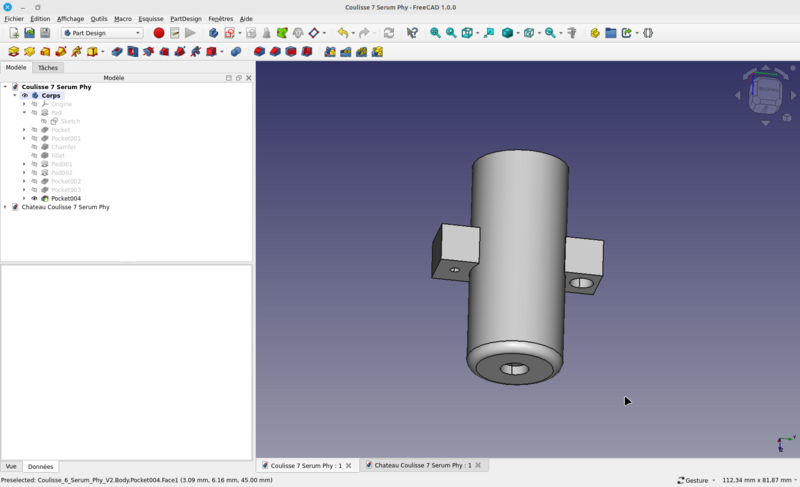800x487 pixels.
Task: Click the Refresh recompute icon
Action: tap(389, 33)
